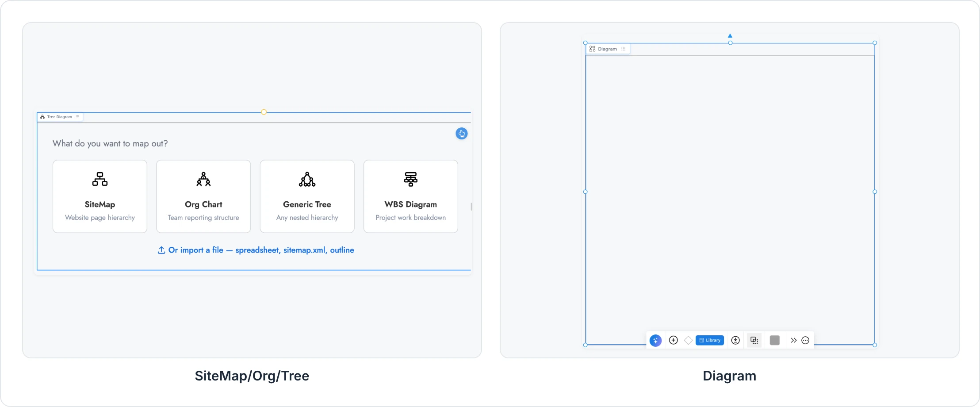Click the bottom-right handle of Diagram frame
Viewport: 980px width, 407px height.
pyautogui.click(x=875, y=345)
